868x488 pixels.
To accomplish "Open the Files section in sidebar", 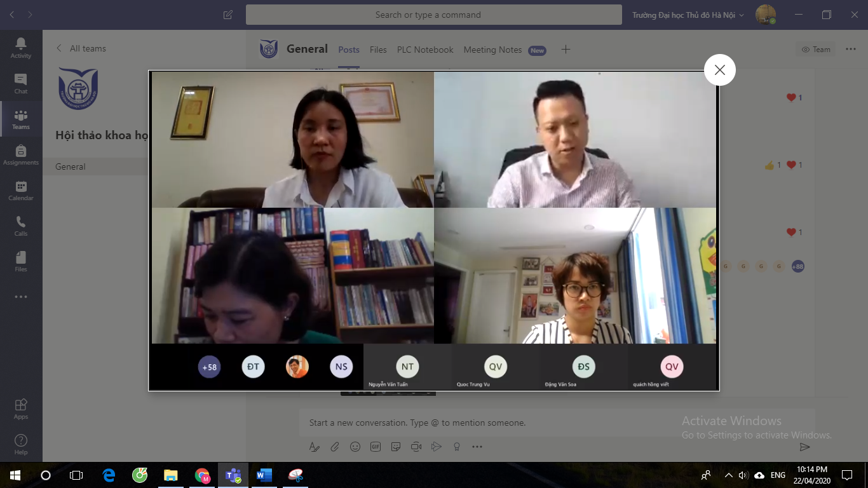I will 21,261.
